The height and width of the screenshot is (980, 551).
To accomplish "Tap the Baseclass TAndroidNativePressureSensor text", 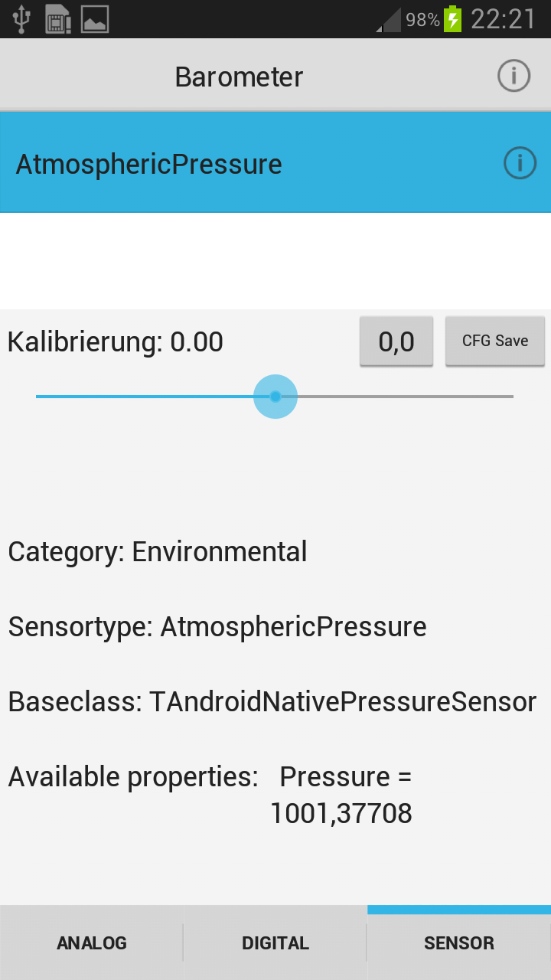I will (272, 701).
